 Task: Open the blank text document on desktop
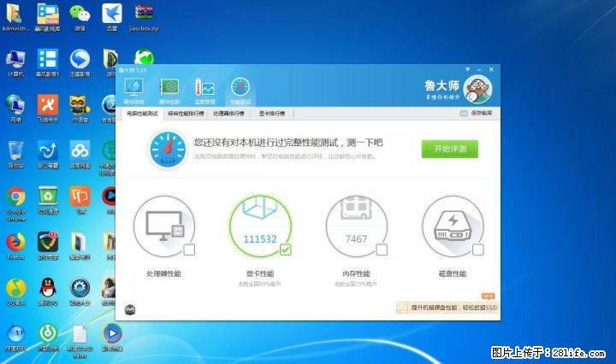point(80,340)
